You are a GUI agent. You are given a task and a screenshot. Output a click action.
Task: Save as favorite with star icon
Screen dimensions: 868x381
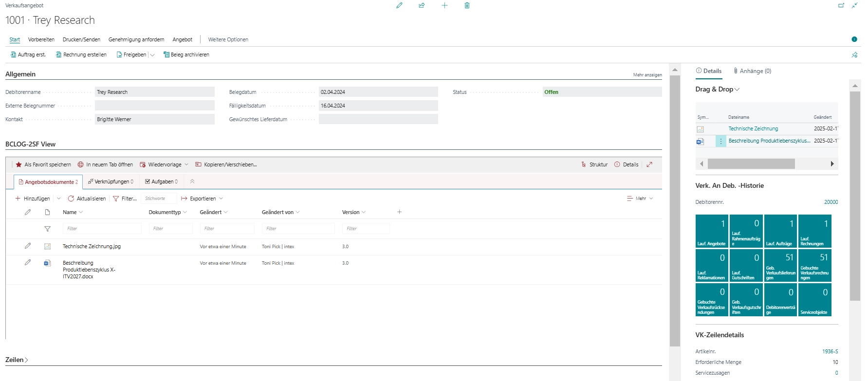[43, 164]
